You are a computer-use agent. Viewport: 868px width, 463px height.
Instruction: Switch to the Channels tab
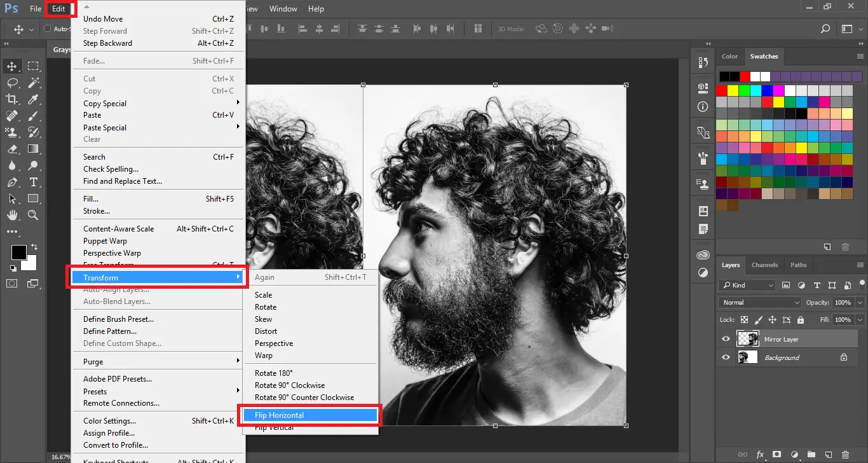coord(764,265)
